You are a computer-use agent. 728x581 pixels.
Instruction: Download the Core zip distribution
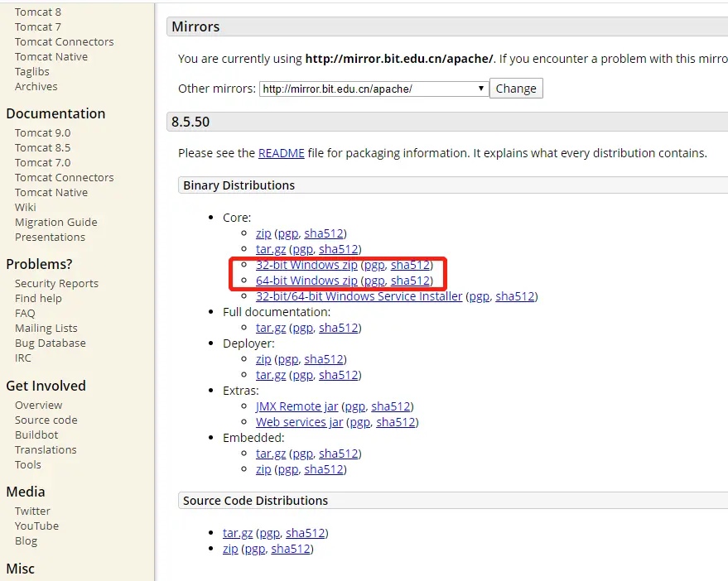(x=263, y=233)
